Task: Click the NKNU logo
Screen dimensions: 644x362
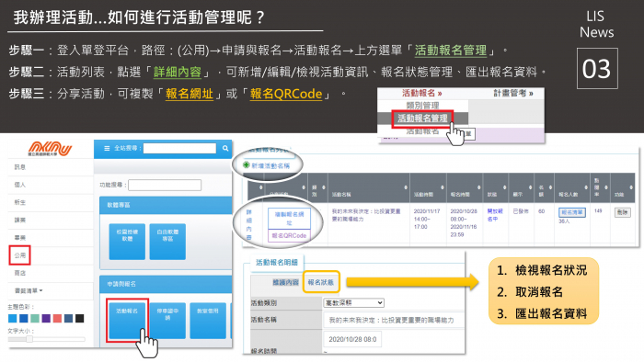Action: [x=50, y=149]
